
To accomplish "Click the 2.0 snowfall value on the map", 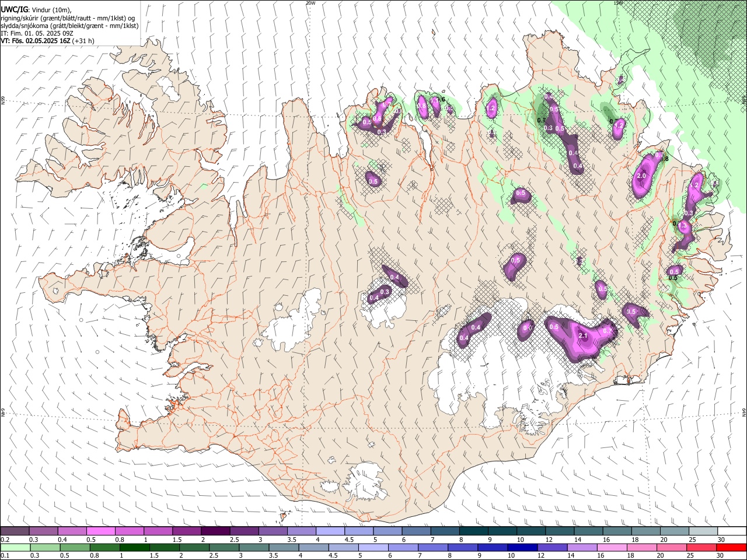I will [x=643, y=176].
